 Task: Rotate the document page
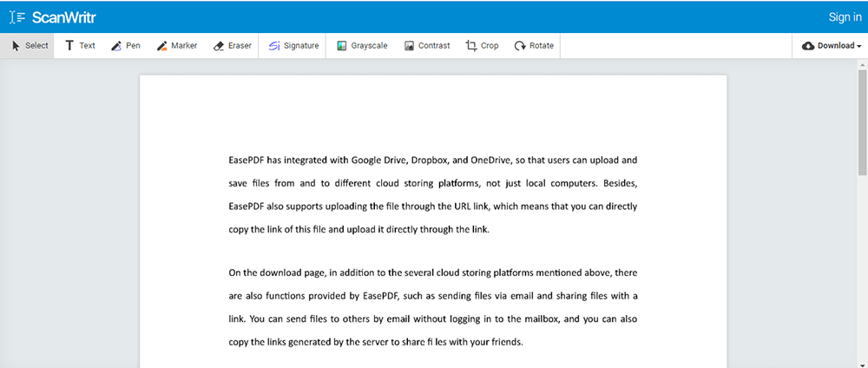(x=534, y=46)
